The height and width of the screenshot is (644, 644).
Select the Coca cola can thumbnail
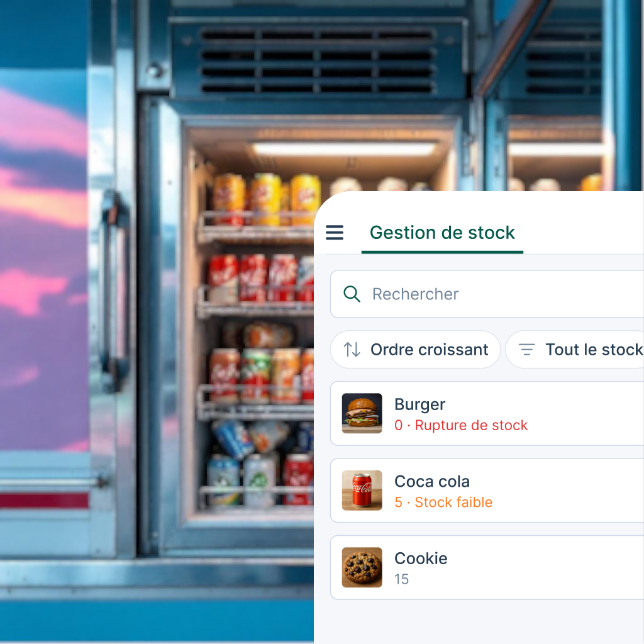point(362,491)
